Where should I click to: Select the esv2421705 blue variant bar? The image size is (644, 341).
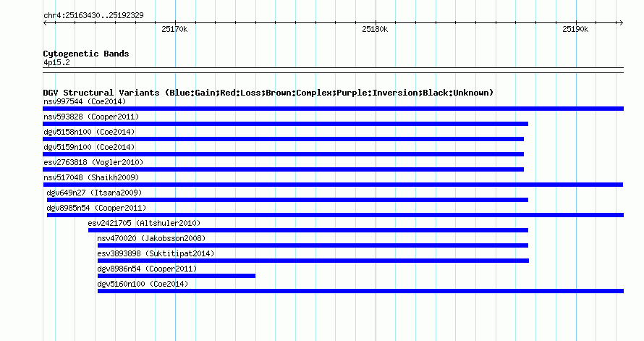coord(308,230)
